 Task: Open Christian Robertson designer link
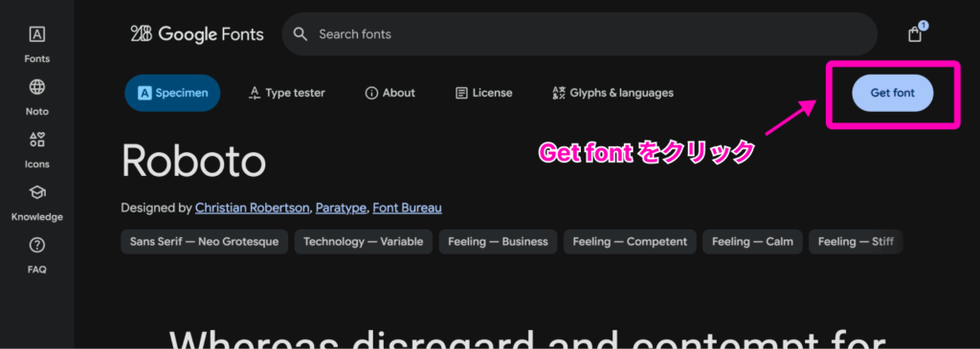click(253, 207)
